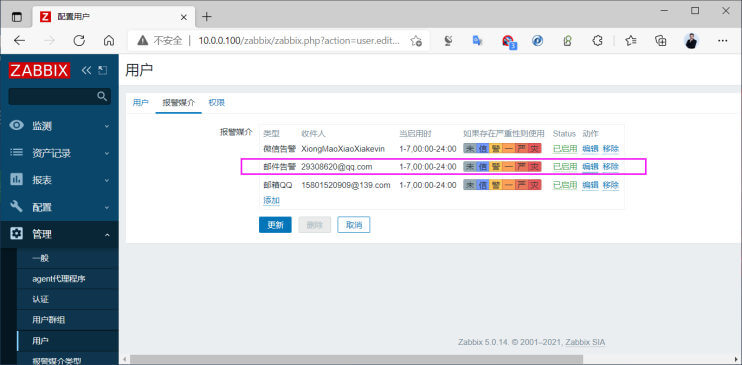Open 报警媒介类型 submenu item
742x365 pixels.
(67, 359)
